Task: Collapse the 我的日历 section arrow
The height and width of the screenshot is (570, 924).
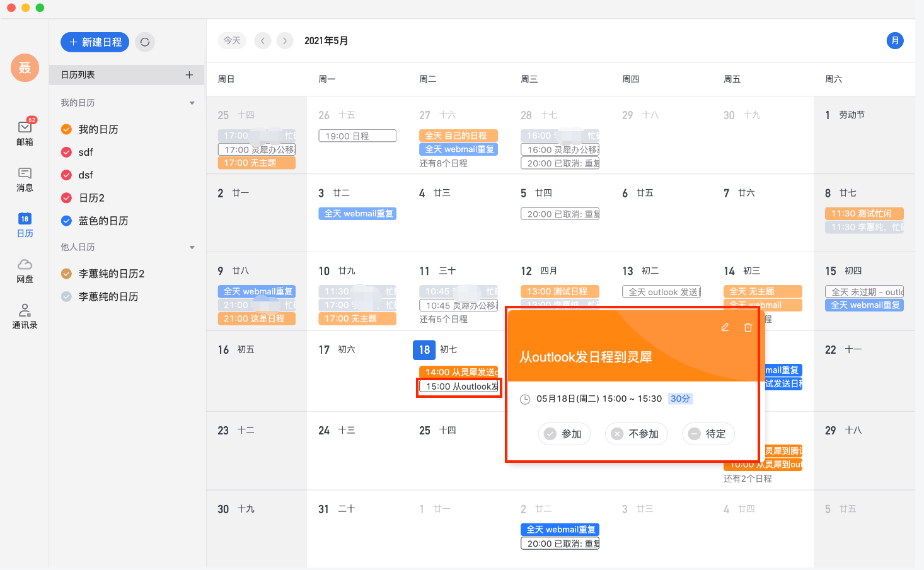Action: click(x=192, y=103)
